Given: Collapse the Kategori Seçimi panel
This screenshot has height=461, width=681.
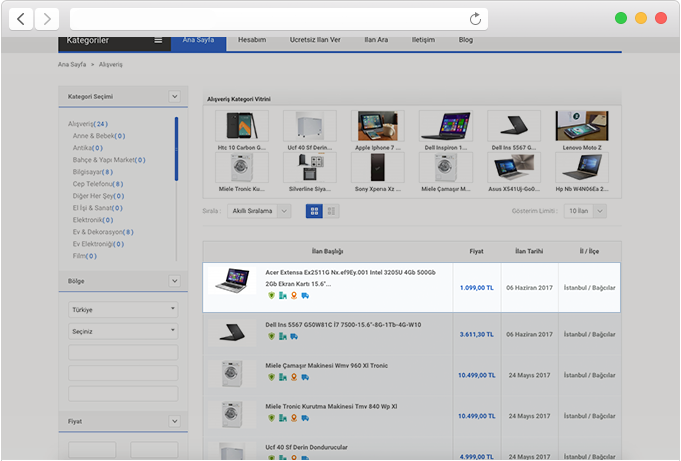Looking at the screenshot, I should tap(174, 96).
